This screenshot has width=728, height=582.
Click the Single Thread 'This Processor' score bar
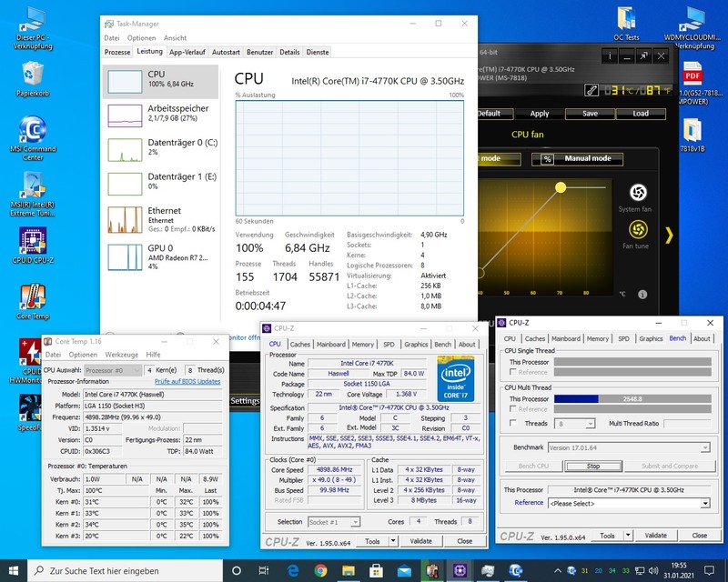632,362
